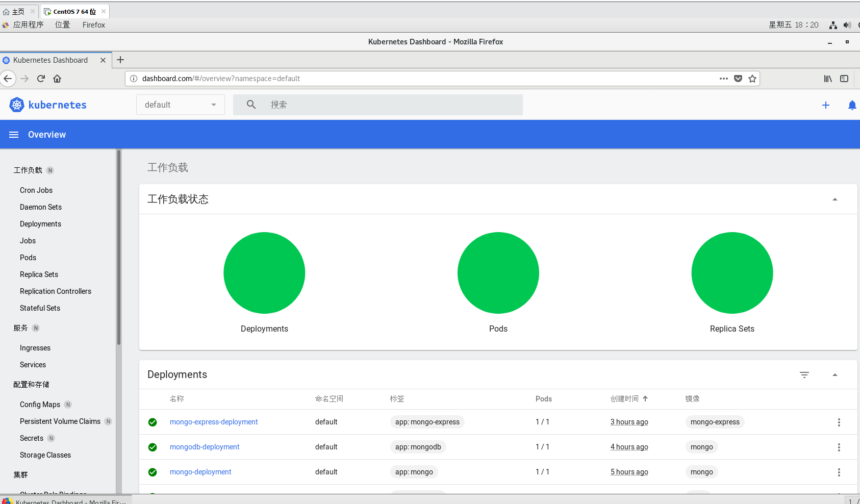This screenshot has height=504, width=860.
Task: Open Jobs in the sidebar
Action: [28, 241]
